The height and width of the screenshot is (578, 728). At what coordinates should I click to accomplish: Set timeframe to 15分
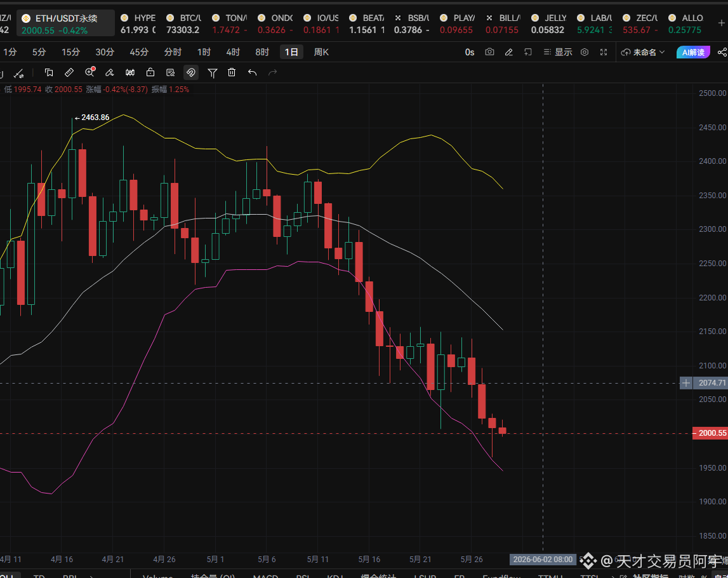(70, 52)
